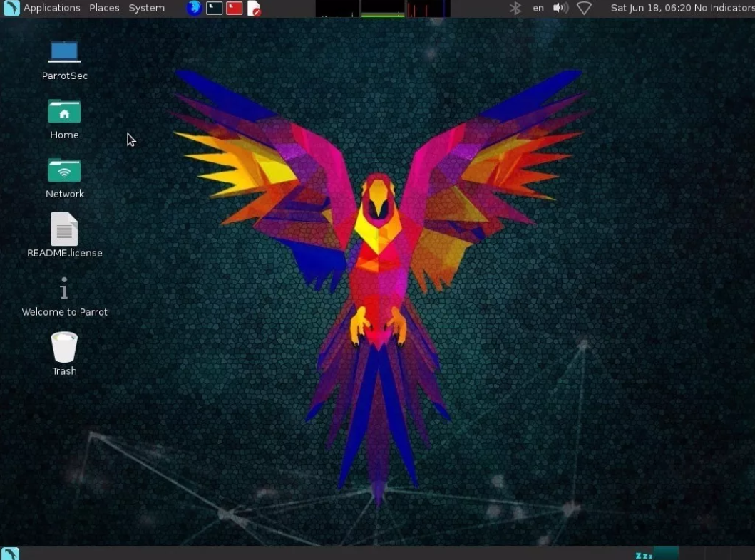Open the network connection applet
The height and width of the screenshot is (560, 755).
pos(584,8)
